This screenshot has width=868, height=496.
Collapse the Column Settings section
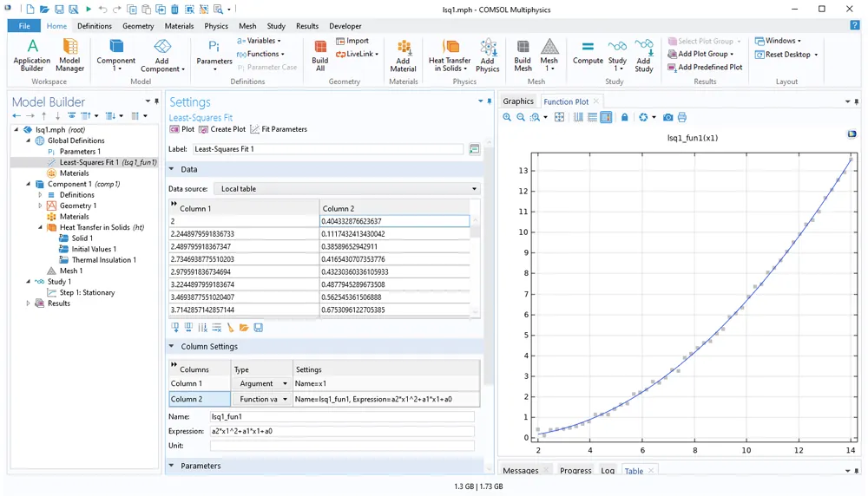point(172,347)
